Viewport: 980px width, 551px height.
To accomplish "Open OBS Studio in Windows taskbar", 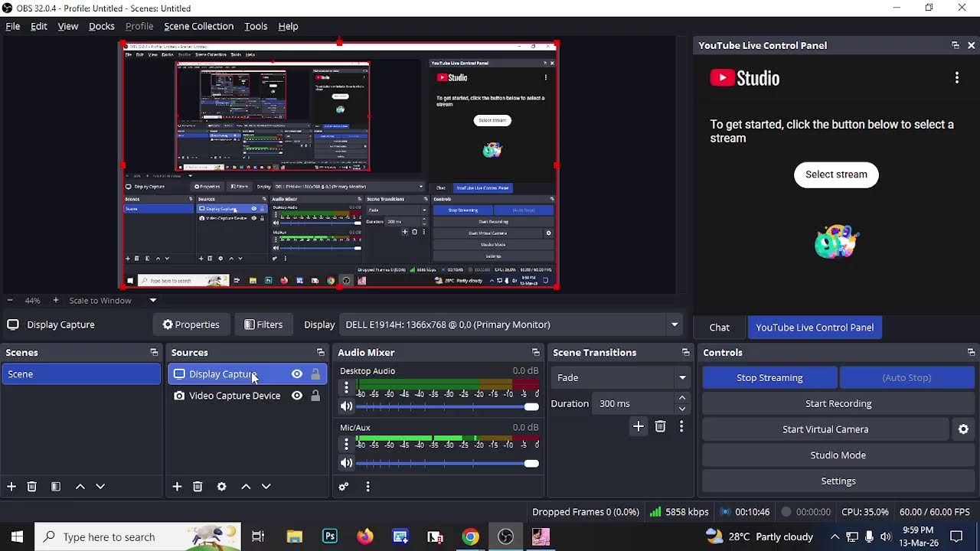I will pos(505,536).
